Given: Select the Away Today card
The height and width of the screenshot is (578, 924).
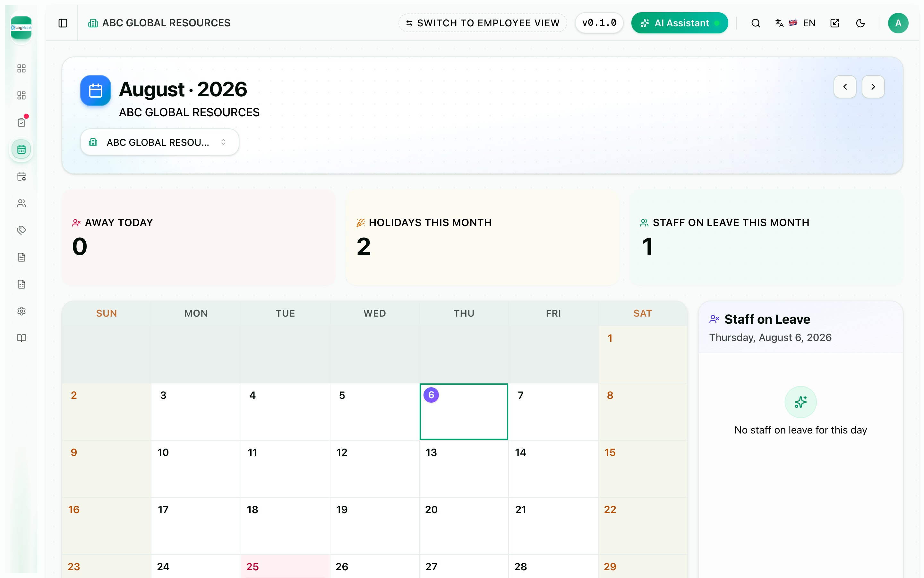Looking at the screenshot, I should pos(199,238).
